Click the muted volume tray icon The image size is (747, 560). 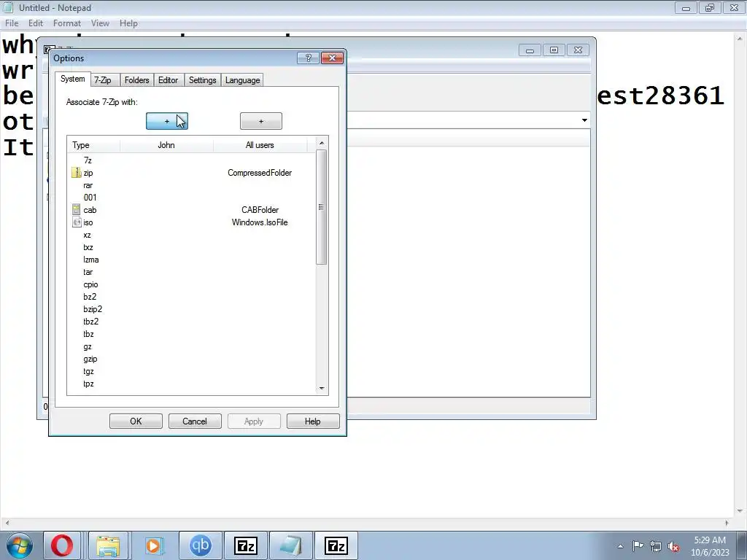coord(673,546)
